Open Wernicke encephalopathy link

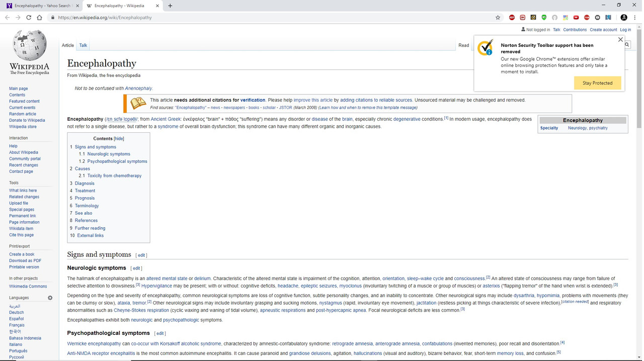(x=94, y=344)
